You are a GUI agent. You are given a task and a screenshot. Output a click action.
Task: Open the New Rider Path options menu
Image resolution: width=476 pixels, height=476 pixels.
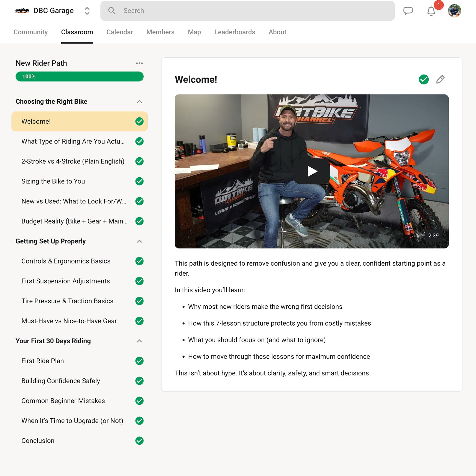tap(139, 63)
